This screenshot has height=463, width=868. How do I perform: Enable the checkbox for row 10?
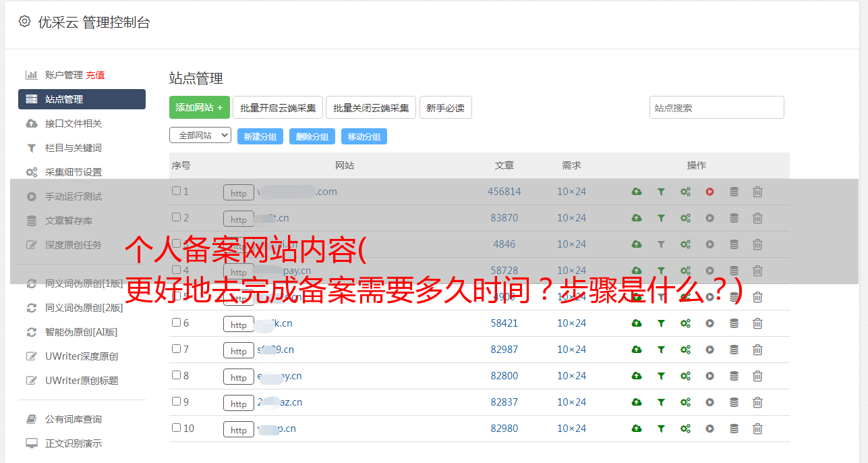pyautogui.click(x=176, y=428)
